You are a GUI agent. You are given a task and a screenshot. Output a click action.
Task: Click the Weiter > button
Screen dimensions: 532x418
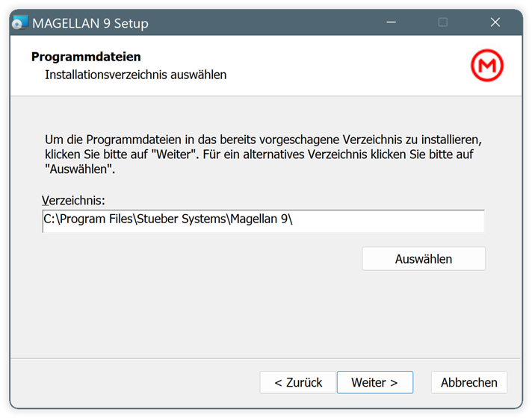click(x=375, y=382)
